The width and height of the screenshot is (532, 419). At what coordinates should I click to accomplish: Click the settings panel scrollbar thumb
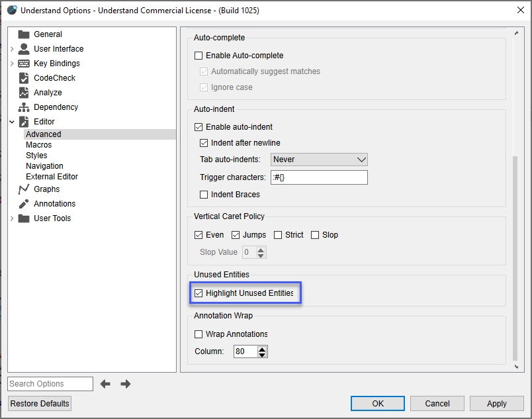pos(515,258)
